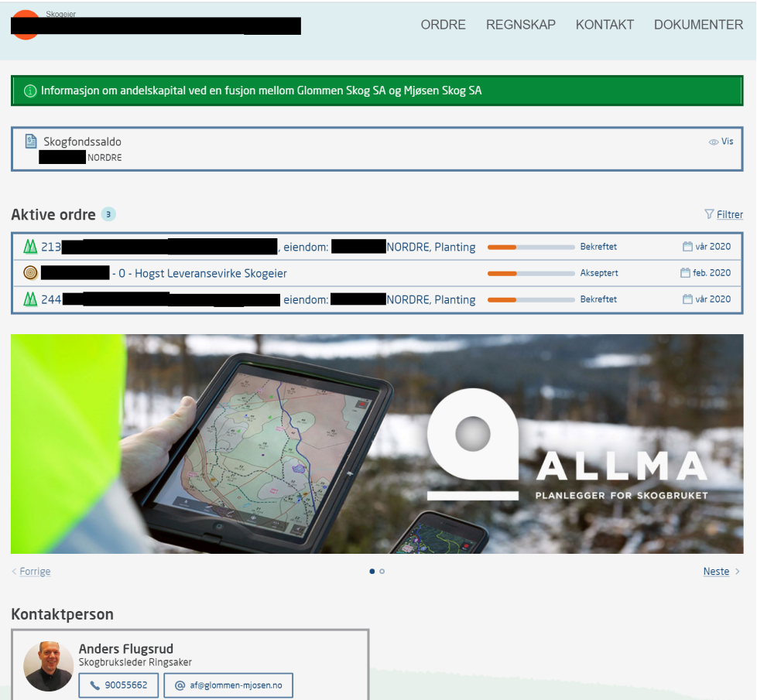Screen dimensions: 757x700
Task: Click the info icon in the green banner
Action: pyautogui.click(x=30, y=90)
